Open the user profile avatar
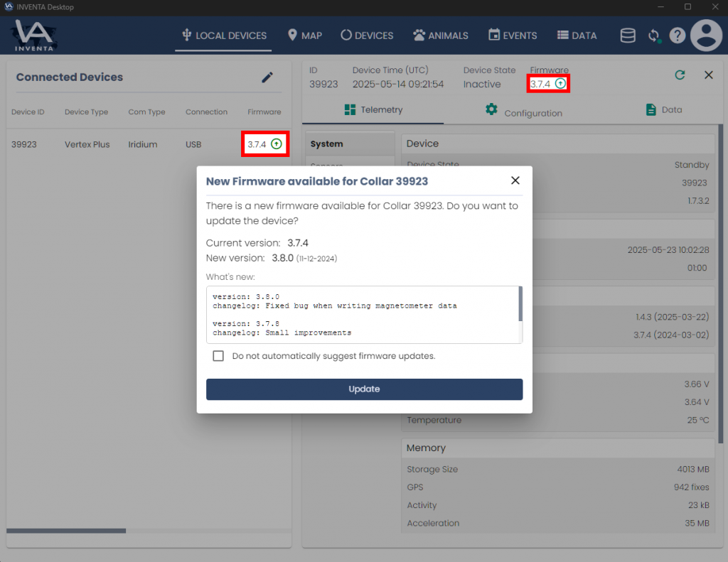 (706, 36)
